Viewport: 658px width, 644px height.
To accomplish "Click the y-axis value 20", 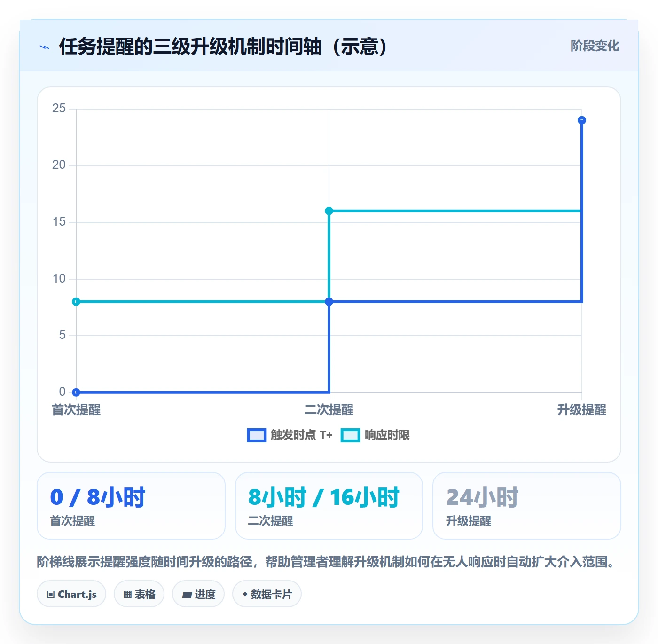I will (59, 165).
